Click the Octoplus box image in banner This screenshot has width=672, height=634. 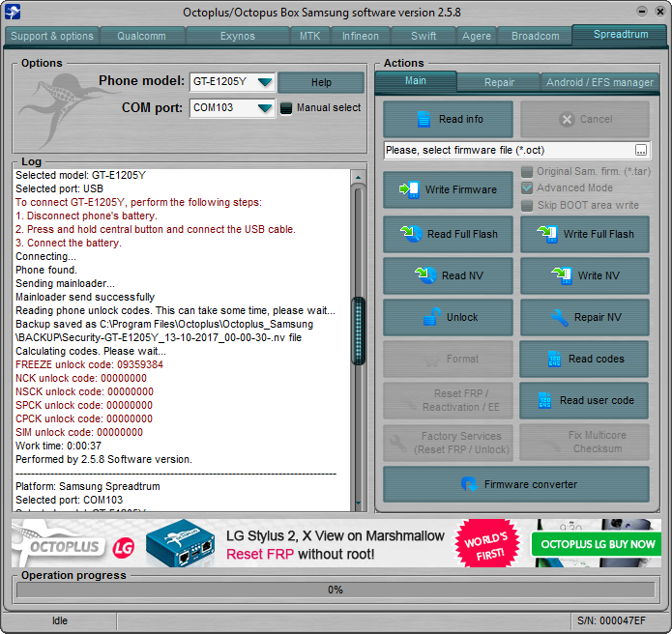tap(181, 543)
